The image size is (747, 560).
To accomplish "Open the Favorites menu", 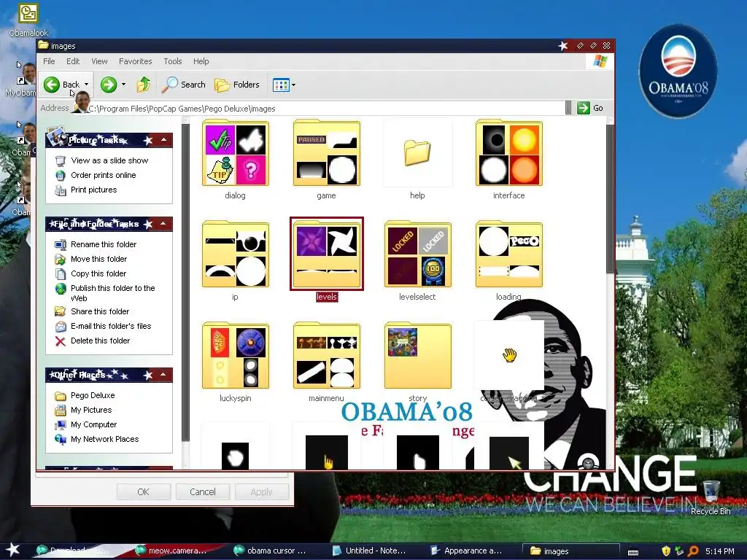I will [x=135, y=61].
